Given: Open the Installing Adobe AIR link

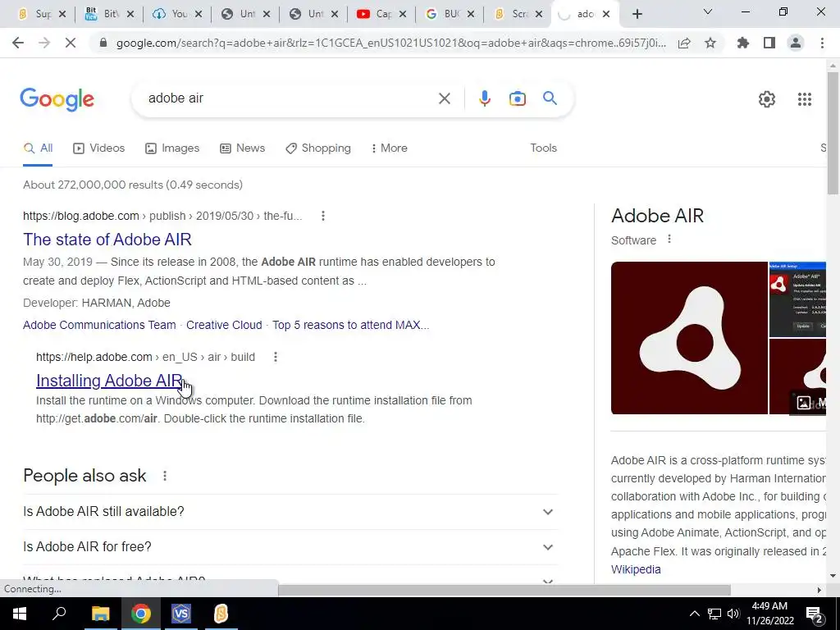Looking at the screenshot, I should coord(109,381).
